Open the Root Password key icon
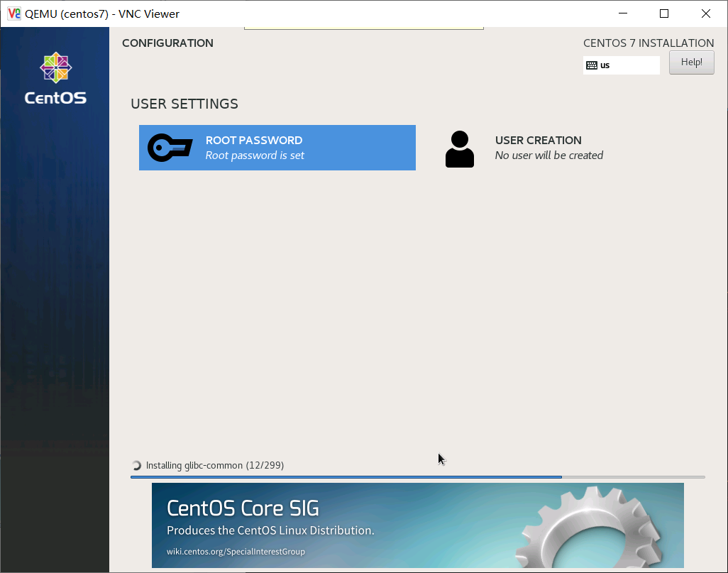This screenshot has height=573, width=728. coord(170,148)
